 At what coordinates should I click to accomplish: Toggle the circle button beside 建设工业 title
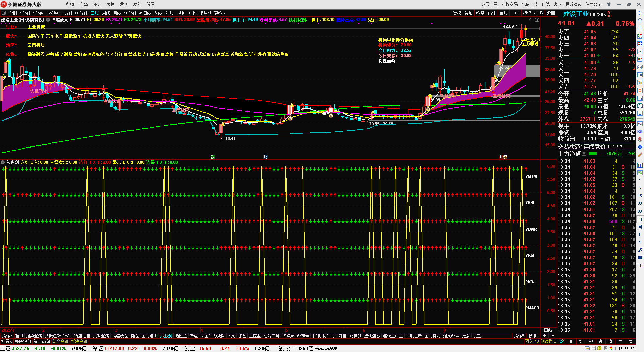[x=48, y=20]
